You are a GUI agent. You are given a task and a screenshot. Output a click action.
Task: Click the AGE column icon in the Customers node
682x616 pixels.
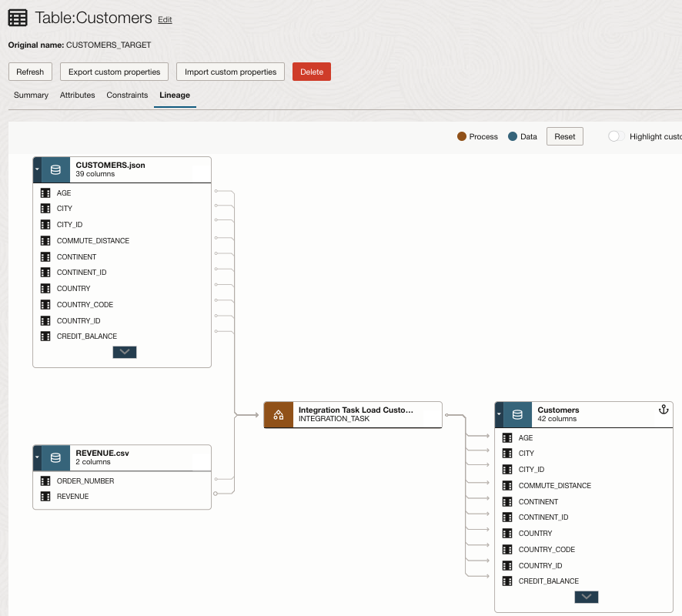[507, 437]
